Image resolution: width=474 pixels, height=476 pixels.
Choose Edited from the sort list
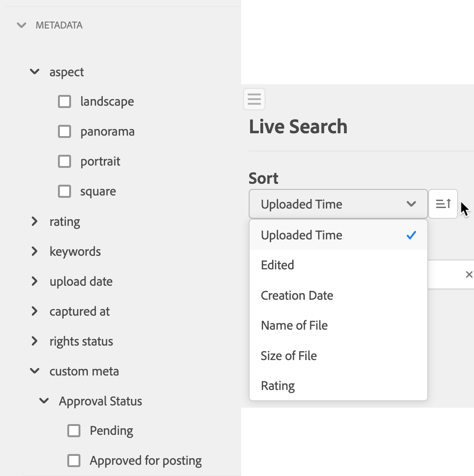coord(278,265)
